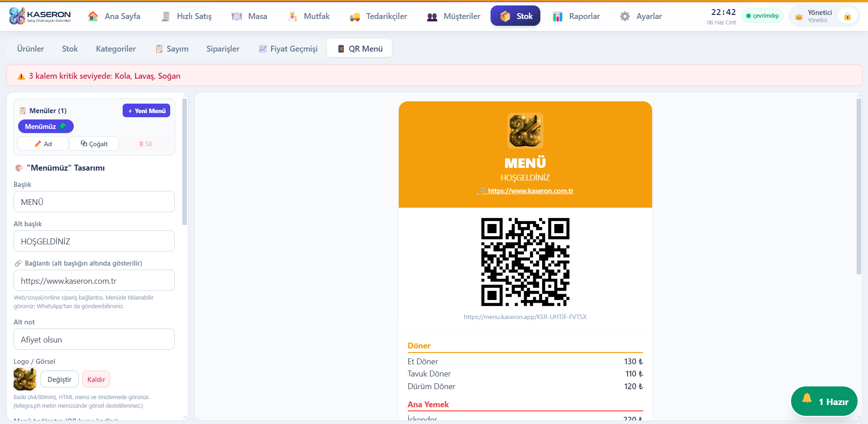Open the Tedarikçiler menu item
Screen dimensions: 868x424
point(378,16)
